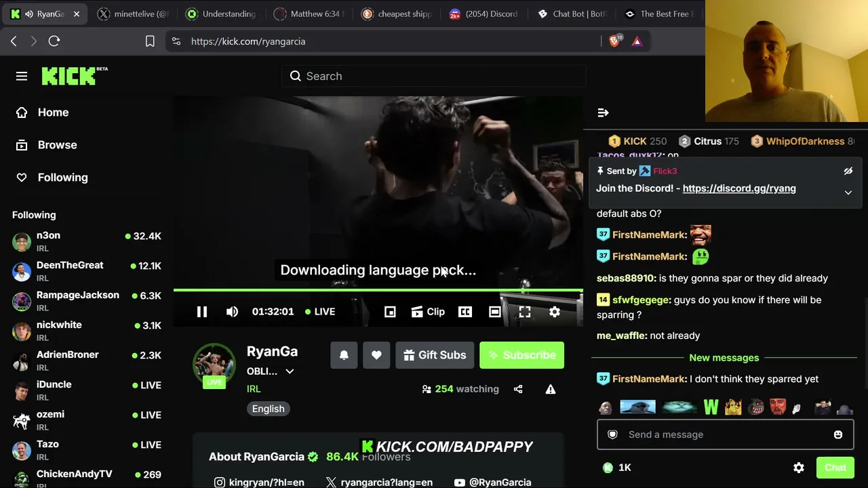Open the Discord invite link
Screen dimensions: 868x488
click(x=739, y=188)
